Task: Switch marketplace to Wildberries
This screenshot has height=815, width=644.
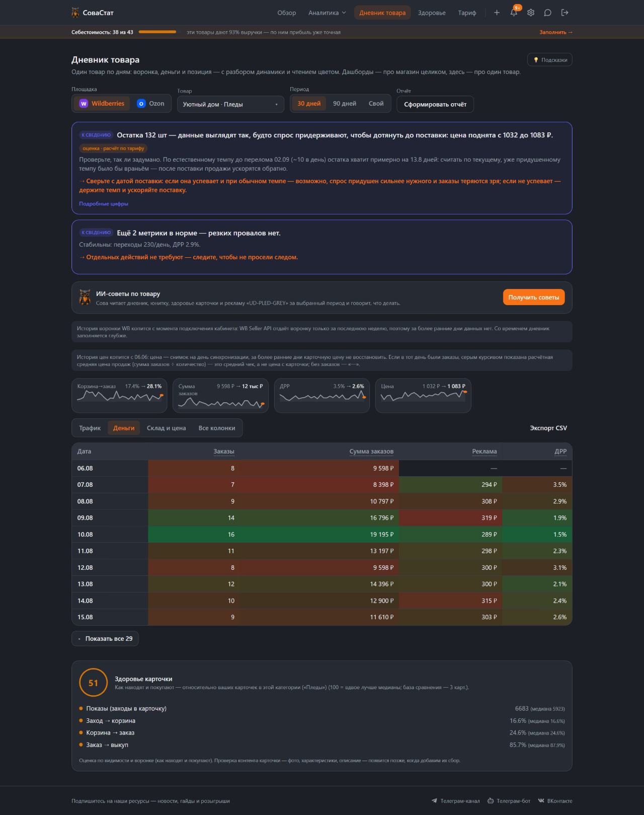Action: [102, 104]
